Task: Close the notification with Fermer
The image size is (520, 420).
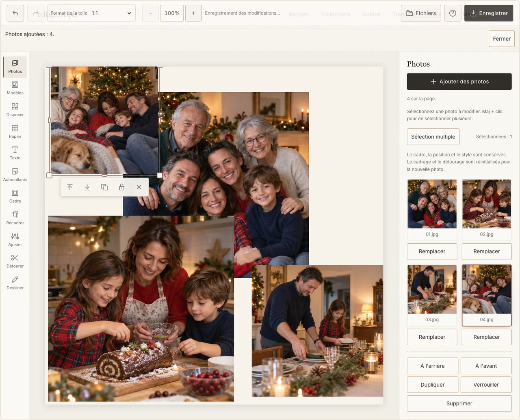Action: click(502, 39)
